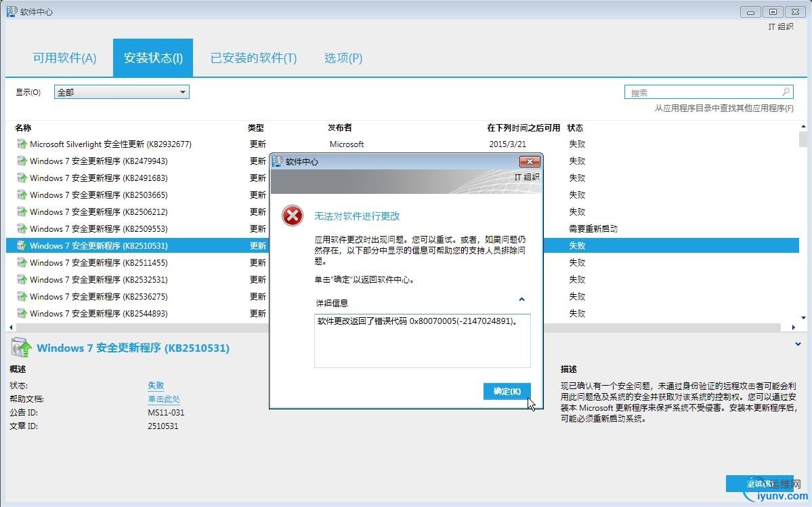Click the update icon of selected KB2510531 row
Viewport: 812px width, 507px height.
click(x=22, y=246)
